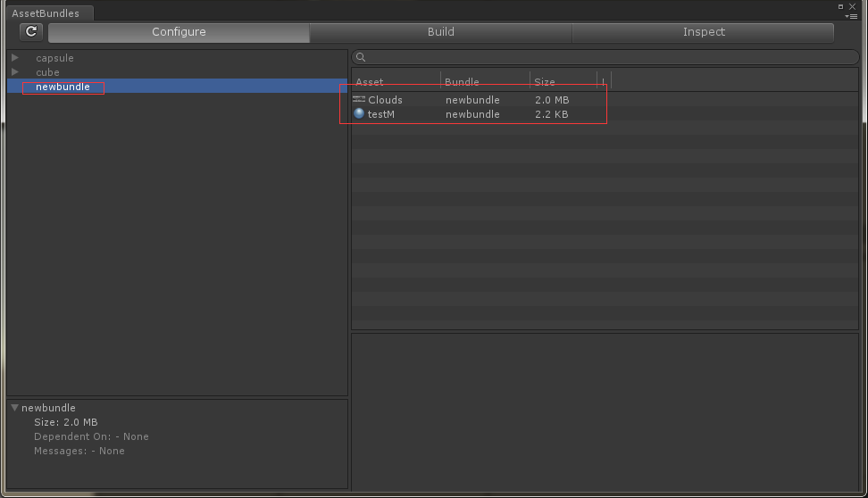
Task: Expand the capsule bundle tree arrow
Action: (x=15, y=58)
